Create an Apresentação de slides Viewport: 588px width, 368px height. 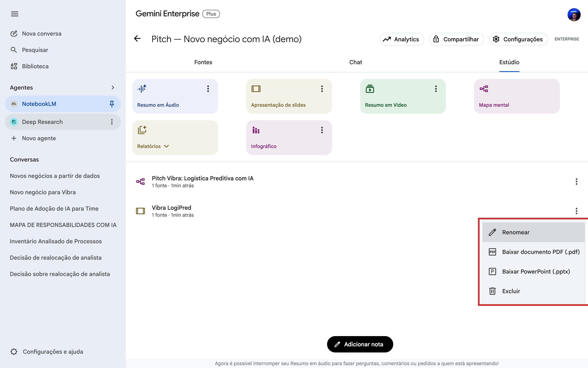point(289,96)
